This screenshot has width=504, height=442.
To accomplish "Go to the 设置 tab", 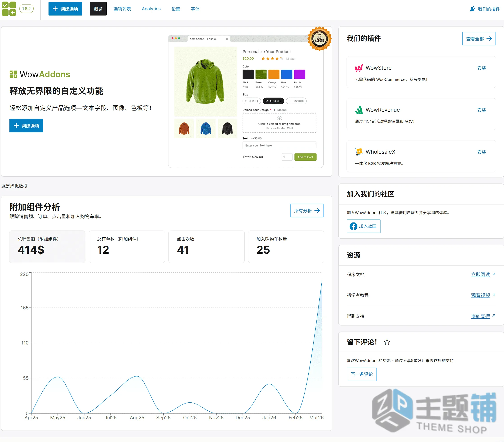I will [x=176, y=9].
